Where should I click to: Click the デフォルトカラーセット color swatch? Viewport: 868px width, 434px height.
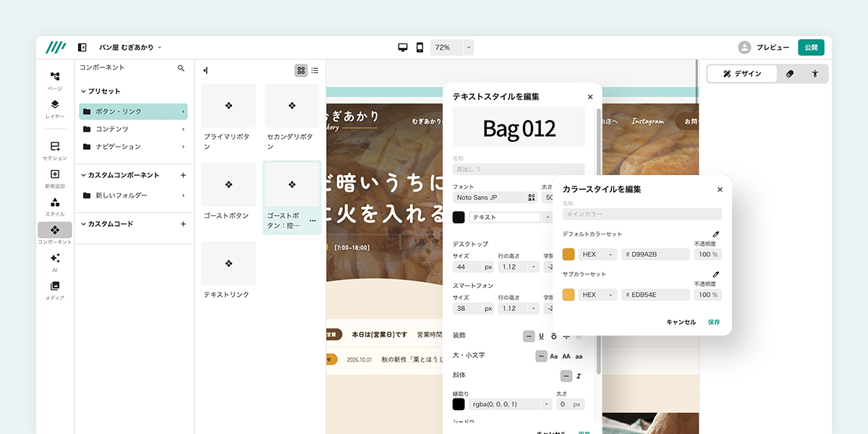(569, 255)
